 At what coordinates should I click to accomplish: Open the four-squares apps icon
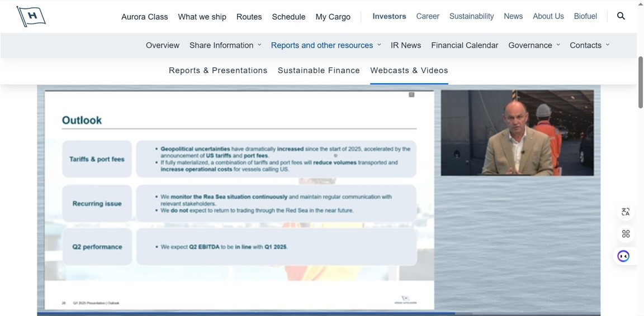click(626, 234)
